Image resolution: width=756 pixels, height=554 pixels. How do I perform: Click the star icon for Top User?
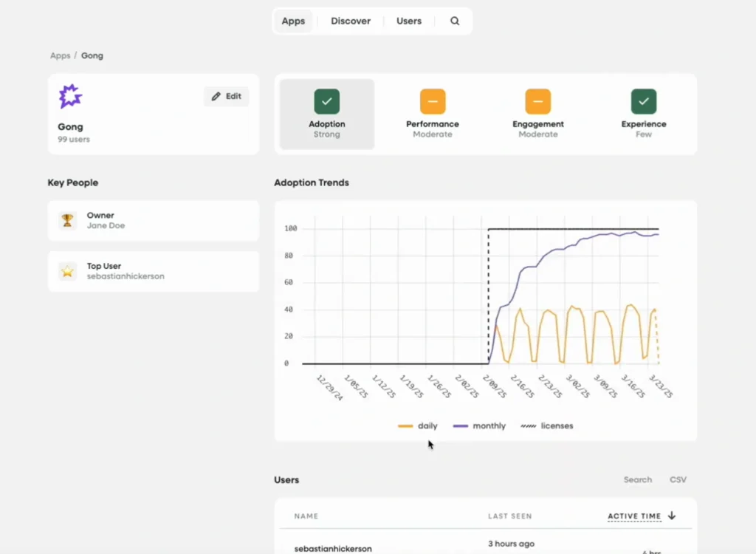(x=67, y=271)
